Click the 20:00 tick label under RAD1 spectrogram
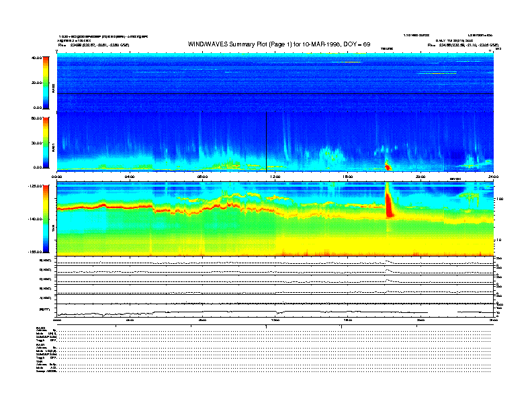This screenshot has width=532, height=411. point(420,177)
